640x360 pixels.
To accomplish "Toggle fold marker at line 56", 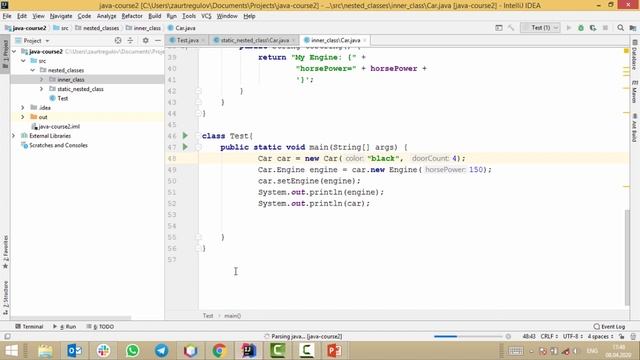I will tap(198, 248).
